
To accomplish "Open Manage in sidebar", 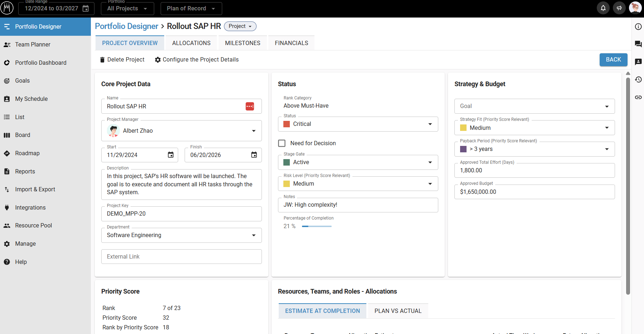I will [x=45, y=244].
